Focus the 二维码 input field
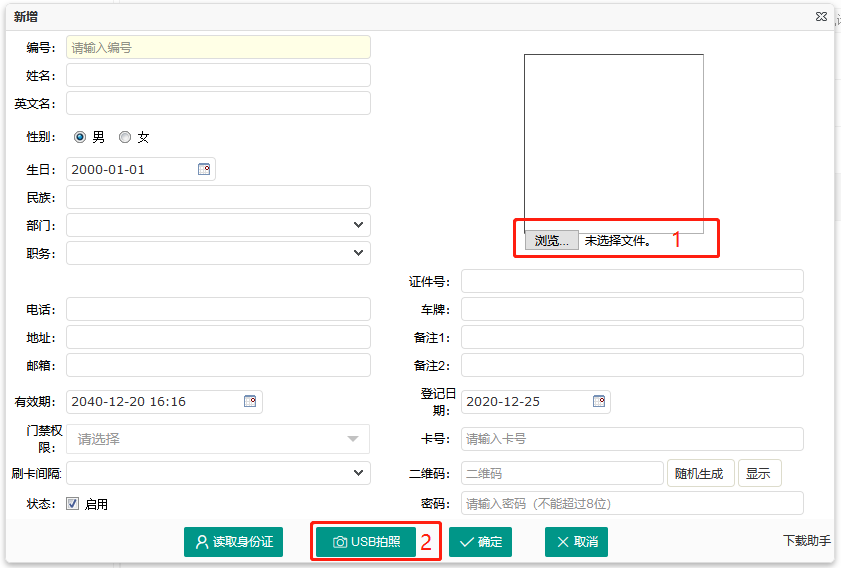This screenshot has width=841, height=568. [x=562, y=473]
